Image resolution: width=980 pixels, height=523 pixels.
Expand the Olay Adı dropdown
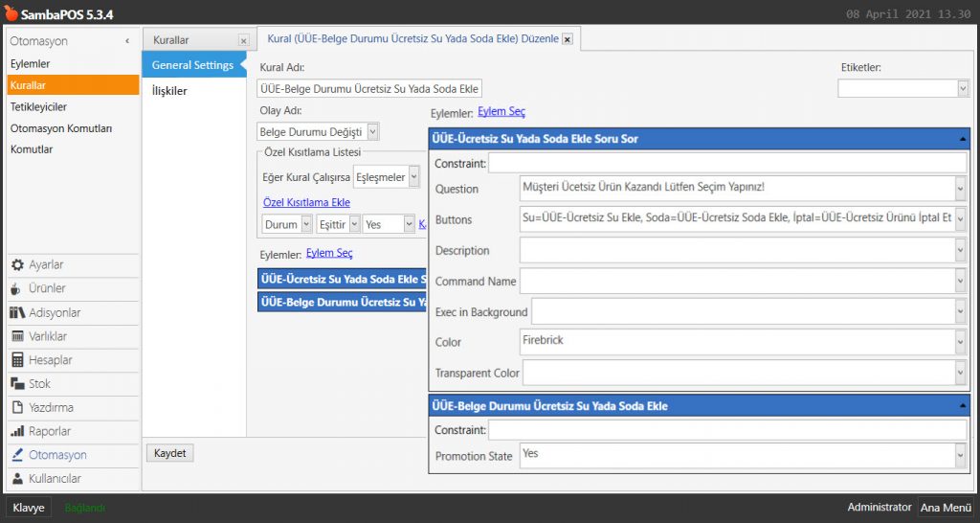(x=372, y=132)
